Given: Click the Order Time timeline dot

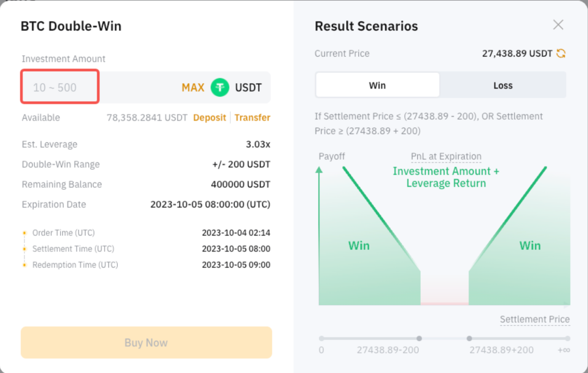Looking at the screenshot, I should tap(24, 233).
